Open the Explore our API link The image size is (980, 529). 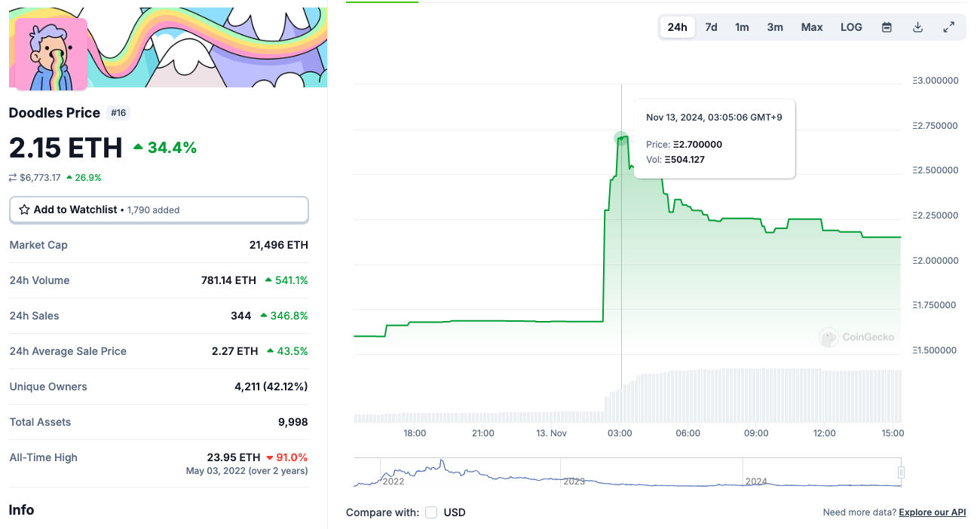933,512
